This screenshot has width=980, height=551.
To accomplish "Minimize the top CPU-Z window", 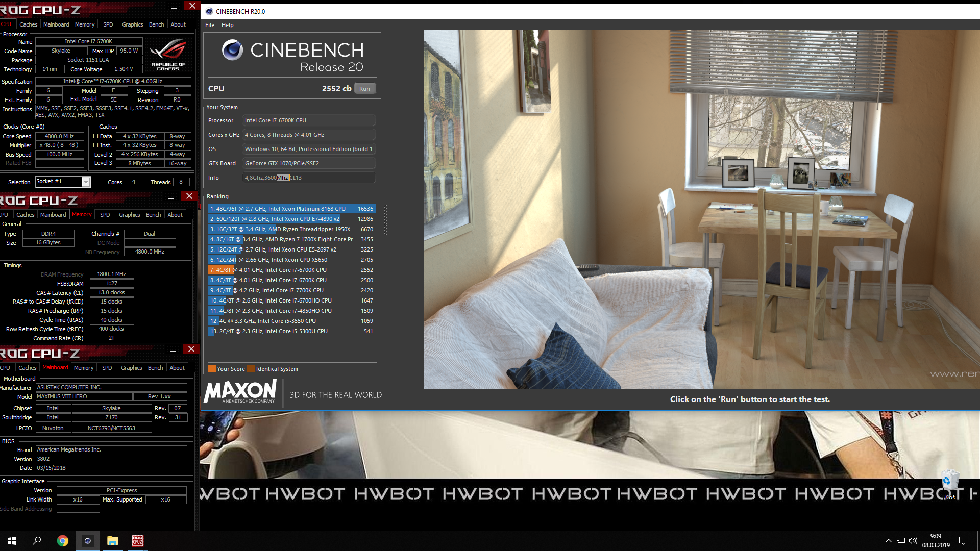I will click(174, 7).
